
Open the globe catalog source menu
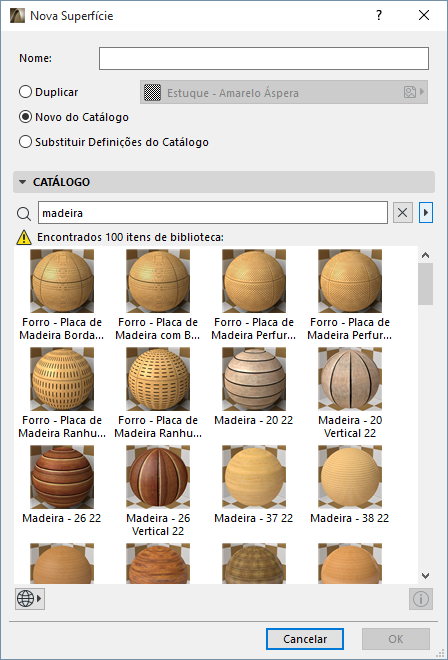[x=30, y=598]
